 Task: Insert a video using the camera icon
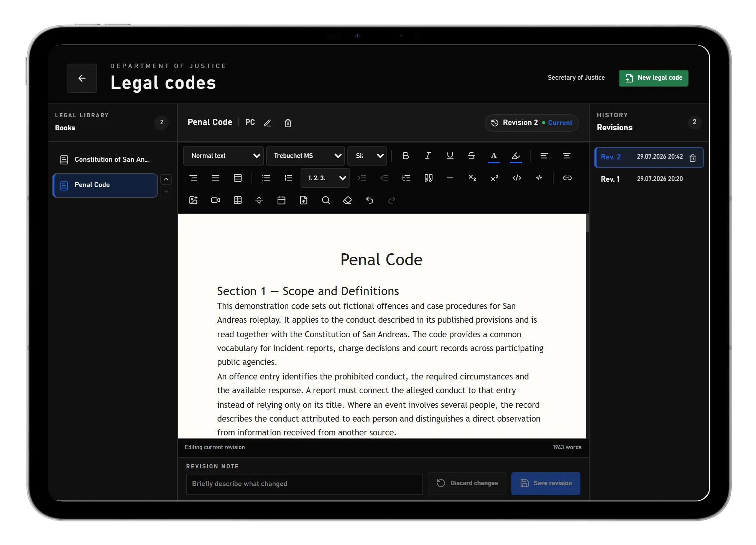(215, 200)
